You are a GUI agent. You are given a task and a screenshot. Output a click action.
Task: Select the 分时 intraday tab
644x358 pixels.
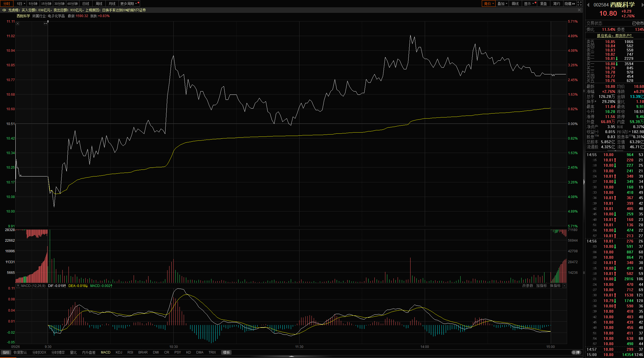pyautogui.click(x=7, y=4)
